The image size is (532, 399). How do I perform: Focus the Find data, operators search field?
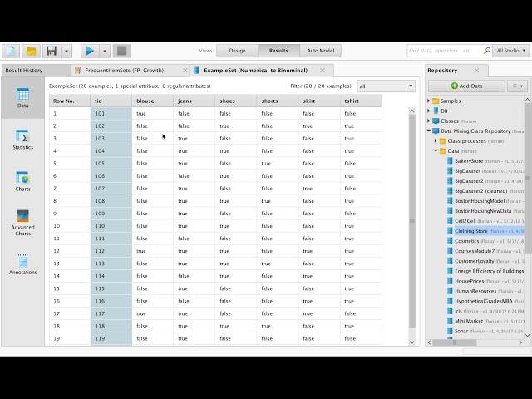(x=445, y=51)
